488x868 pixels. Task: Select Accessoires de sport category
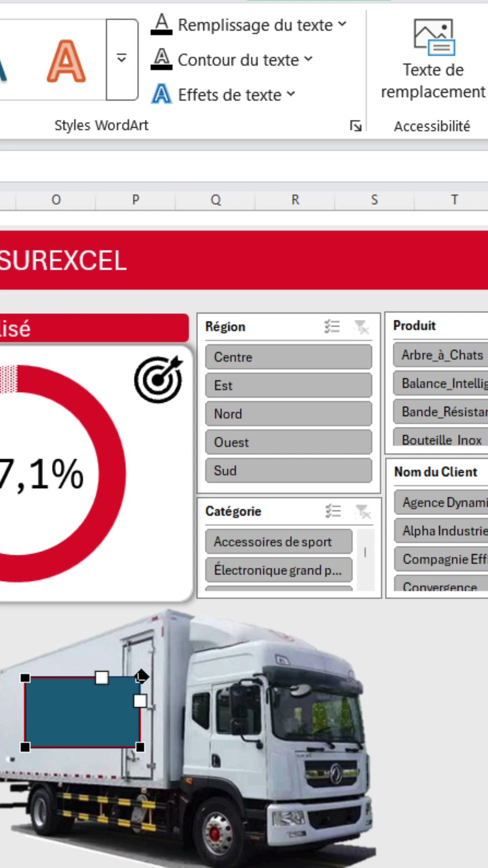[279, 542]
